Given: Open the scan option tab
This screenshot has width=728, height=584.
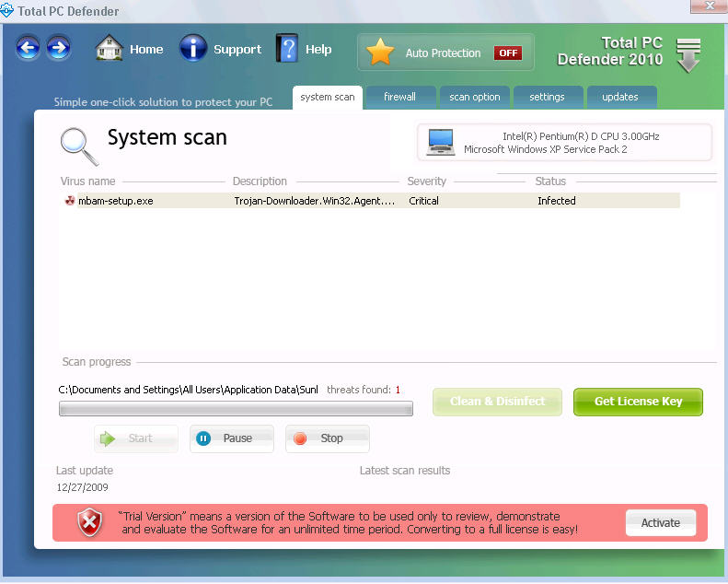Looking at the screenshot, I should [475, 97].
